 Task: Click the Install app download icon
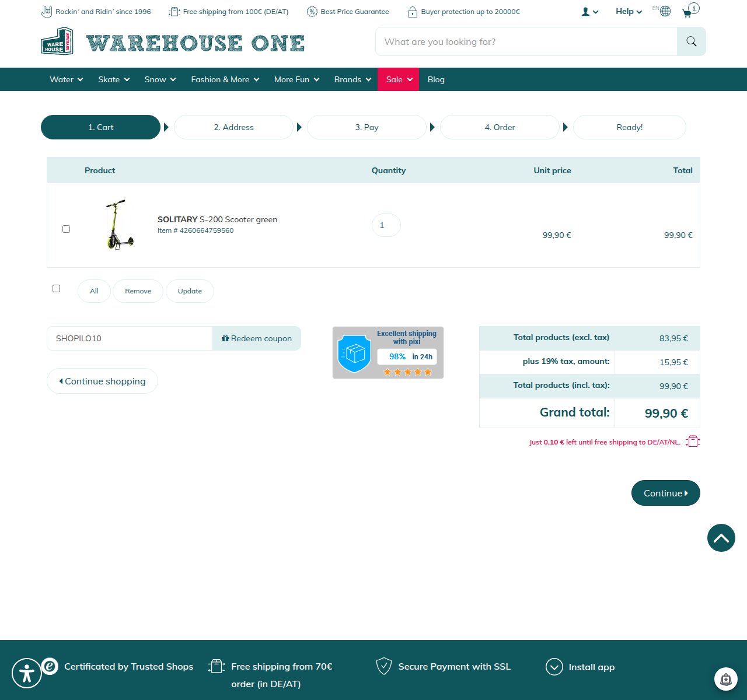pyautogui.click(x=554, y=667)
